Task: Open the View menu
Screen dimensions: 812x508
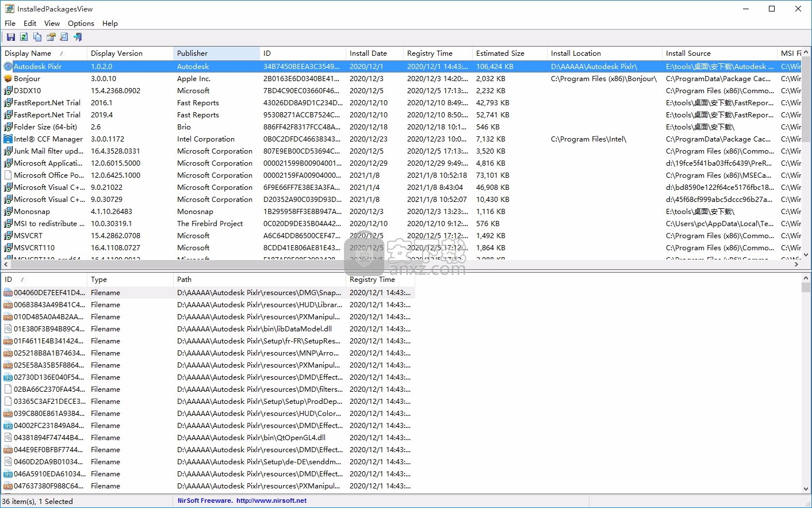Action: tap(52, 24)
